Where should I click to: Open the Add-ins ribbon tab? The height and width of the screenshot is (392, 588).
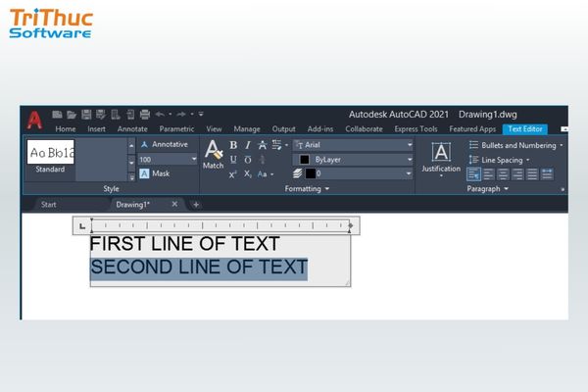320,129
